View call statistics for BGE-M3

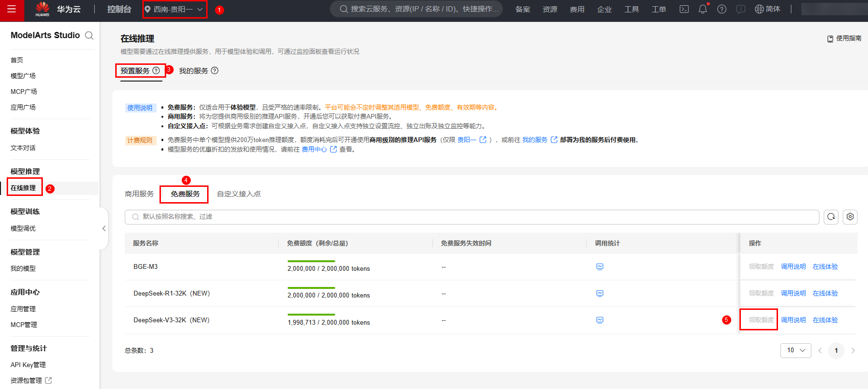click(x=600, y=266)
